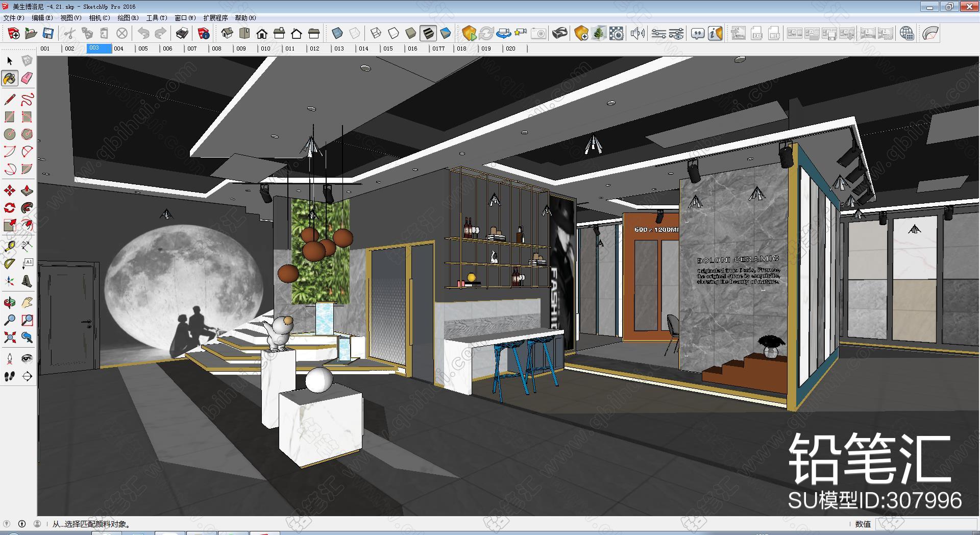The width and height of the screenshot is (980, 535).
Task: Activate the Make Component tool
Action: (x=27, y=61)
